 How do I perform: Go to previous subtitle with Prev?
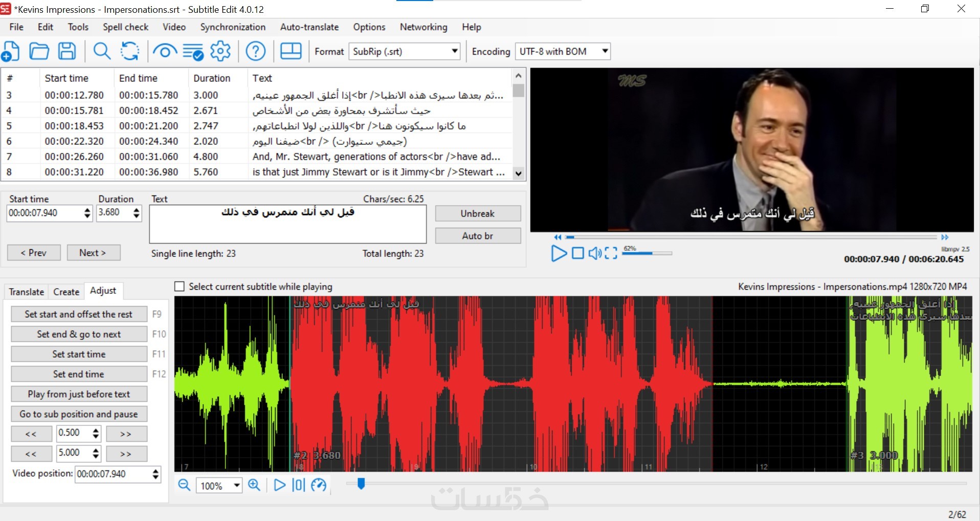click(34, 253)
